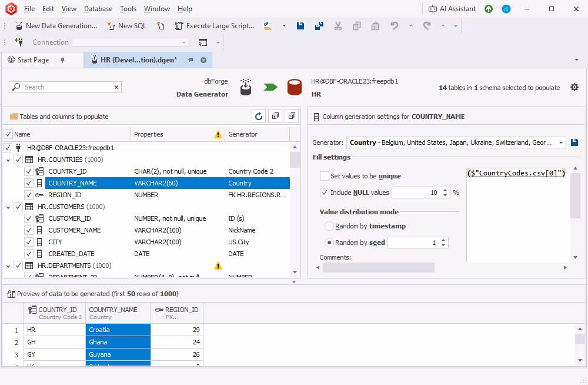588x385 pixels.
Task: Click the Open file folder icon
Action: point(268,26)
